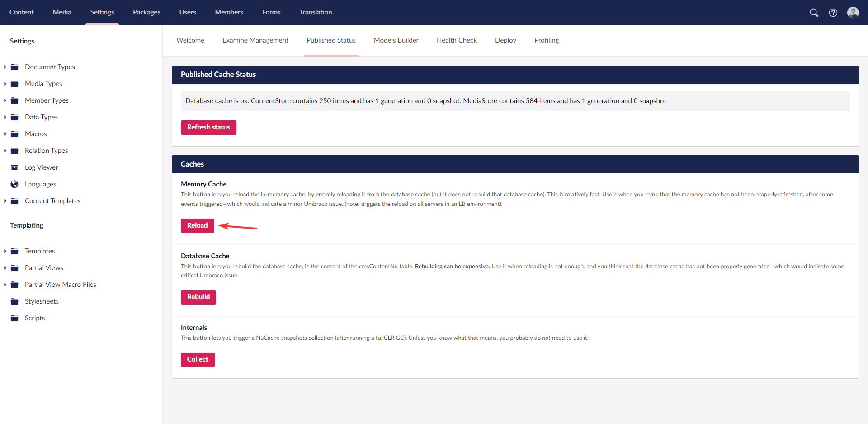The width and height of the screenshot is (868, 424).
Task: Click the Media Types folder icon
Action: (14, 84)
